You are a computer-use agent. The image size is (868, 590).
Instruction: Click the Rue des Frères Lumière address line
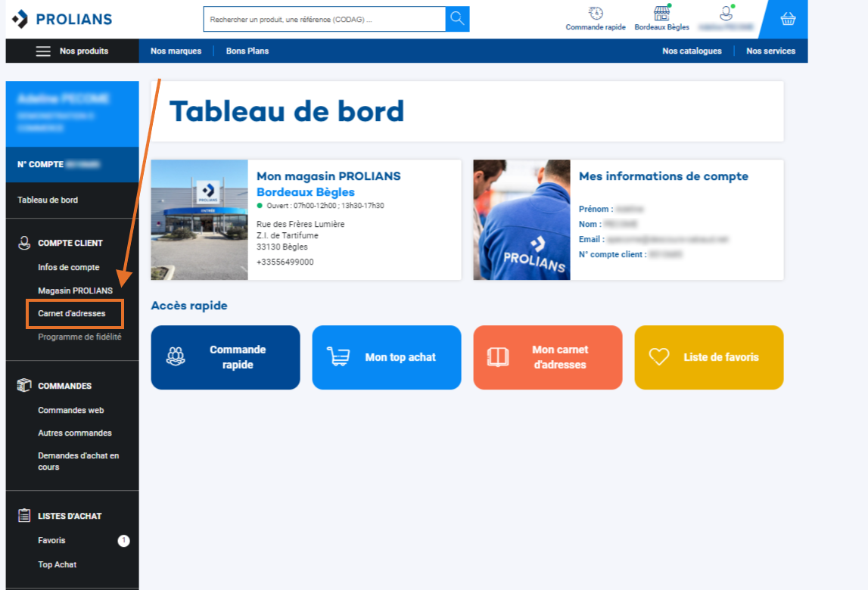[300, 224]
